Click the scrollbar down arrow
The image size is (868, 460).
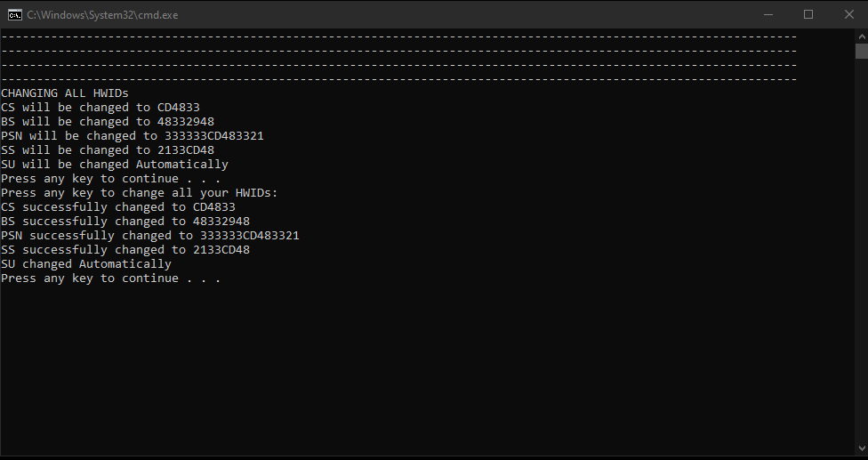[x=862, y=448]
